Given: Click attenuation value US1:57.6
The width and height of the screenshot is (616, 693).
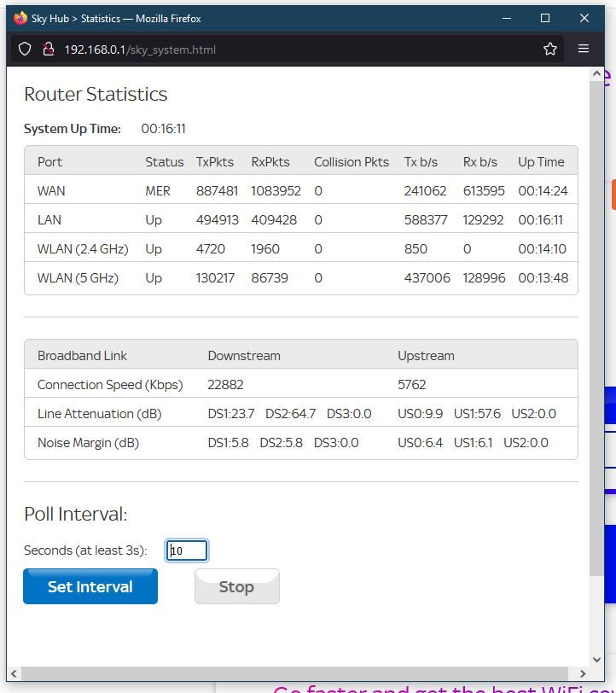Looking at the screenshot, I should (x=477, y=414).
